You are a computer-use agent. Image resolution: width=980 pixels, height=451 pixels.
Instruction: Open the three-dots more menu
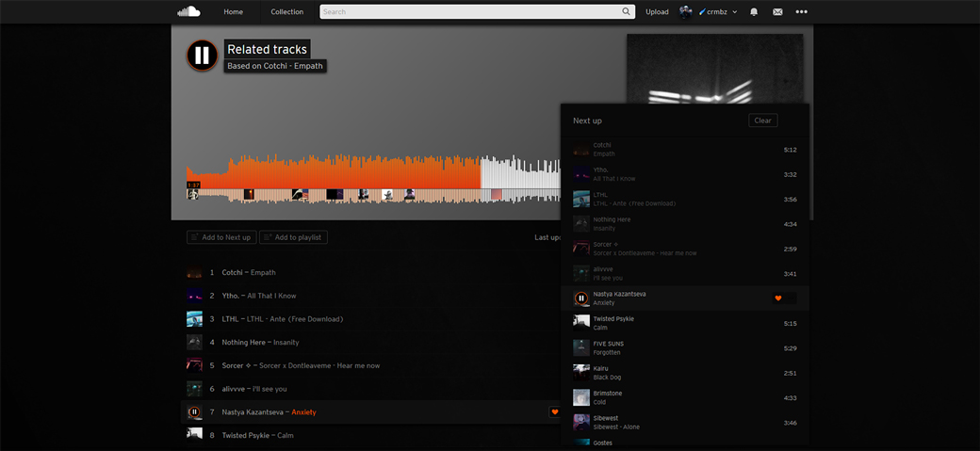pos(801,12)
